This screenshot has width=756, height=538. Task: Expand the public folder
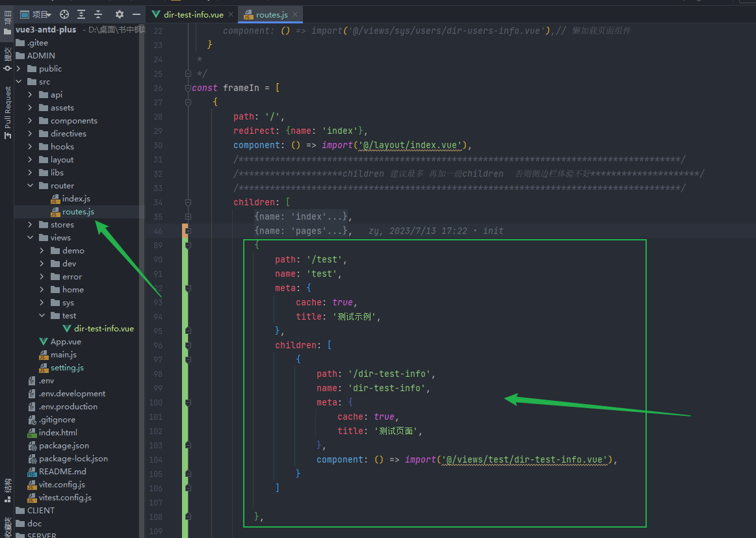pyautogui.click(x=19, y=68)
